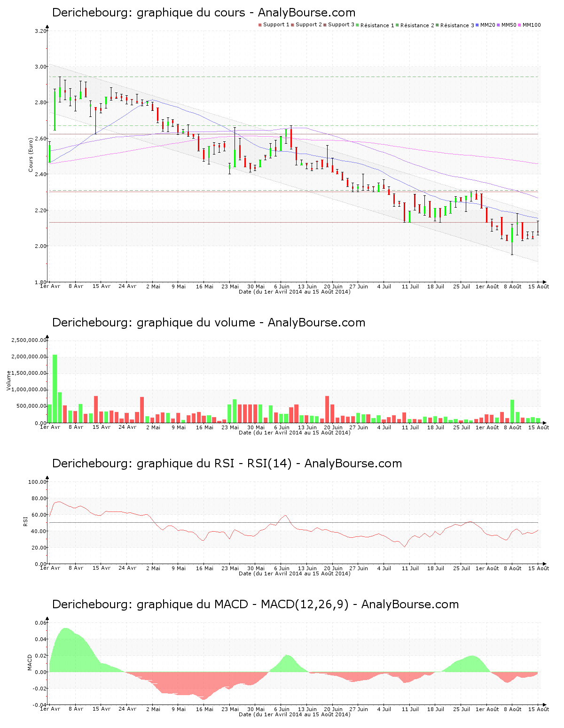Click the MM100 legend item
Screen dimensions: 564x728
pos(531,25)
